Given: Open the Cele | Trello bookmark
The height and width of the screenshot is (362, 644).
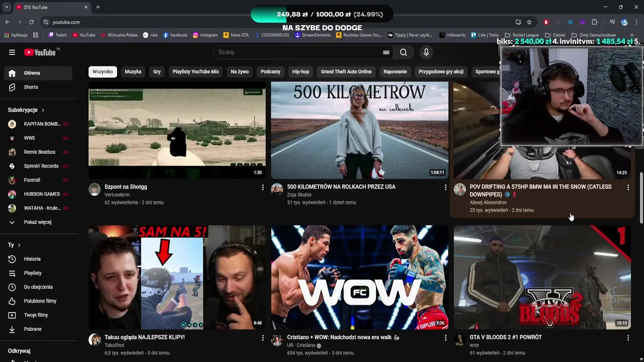Looking at the screenshot, I should coord(485,35).
